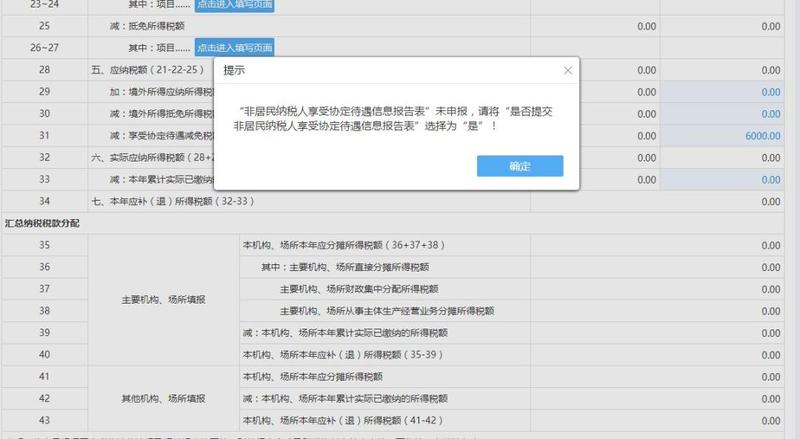Open 点击进入填写页面 button in row 26~27
Screen dimensions: 800x439
point(235,47)
